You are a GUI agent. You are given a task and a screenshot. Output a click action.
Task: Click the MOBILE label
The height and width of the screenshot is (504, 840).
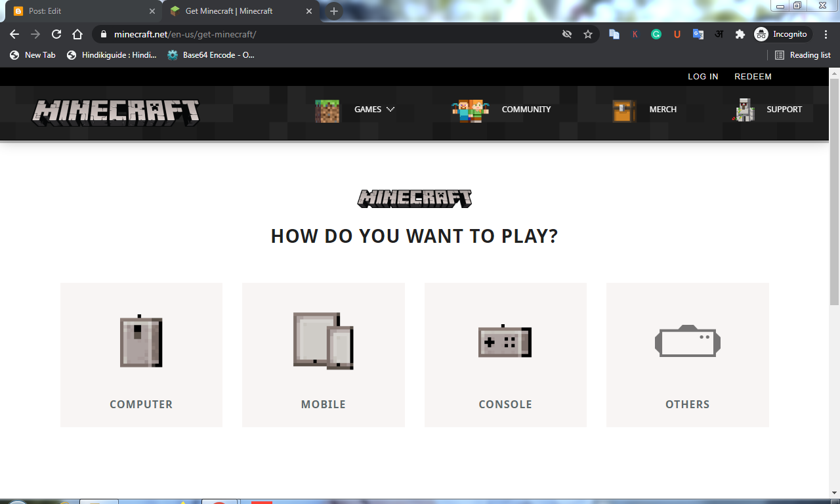coord(324,404)
